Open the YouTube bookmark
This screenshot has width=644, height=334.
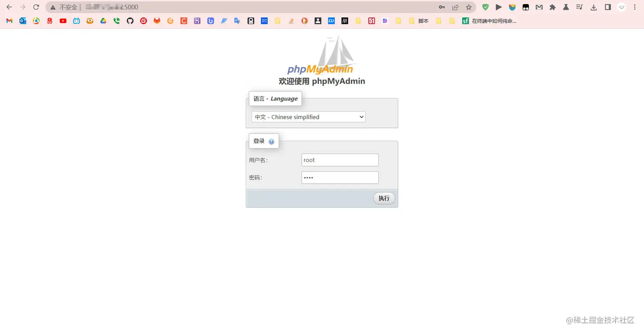63,20
